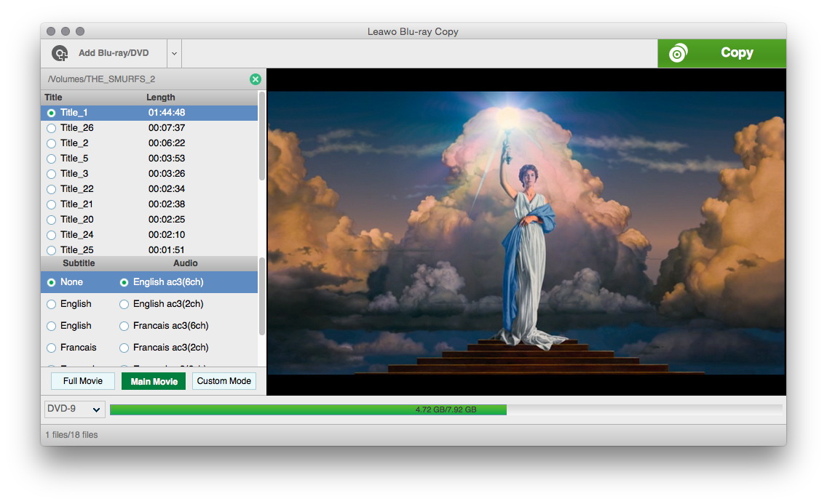
Task: Click the Leawo Blu-ray Copy window title
Action: point(413,31)
